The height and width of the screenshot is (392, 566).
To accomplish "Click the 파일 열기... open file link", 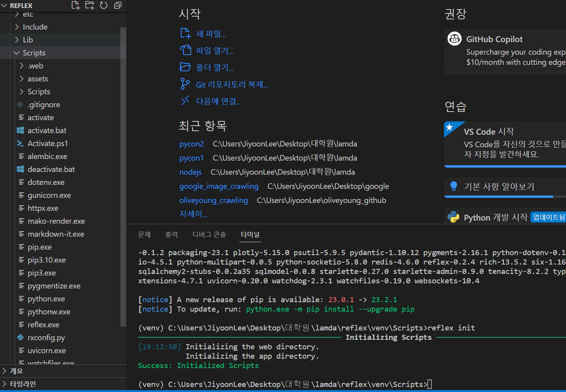I will point(214,50).
